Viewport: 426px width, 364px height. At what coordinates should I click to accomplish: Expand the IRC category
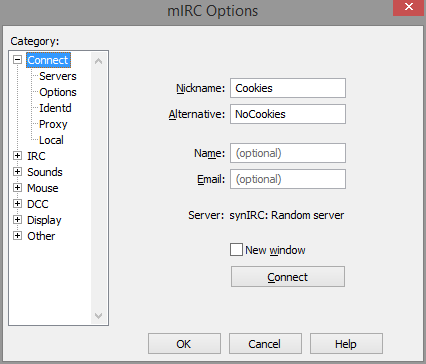[17, 156]
